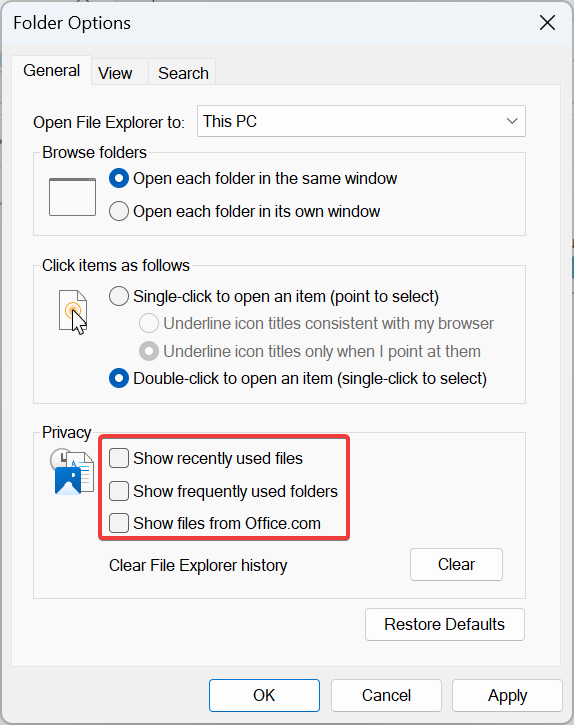
Task: Enable Show recently used files checkbox
Action: 119,458
